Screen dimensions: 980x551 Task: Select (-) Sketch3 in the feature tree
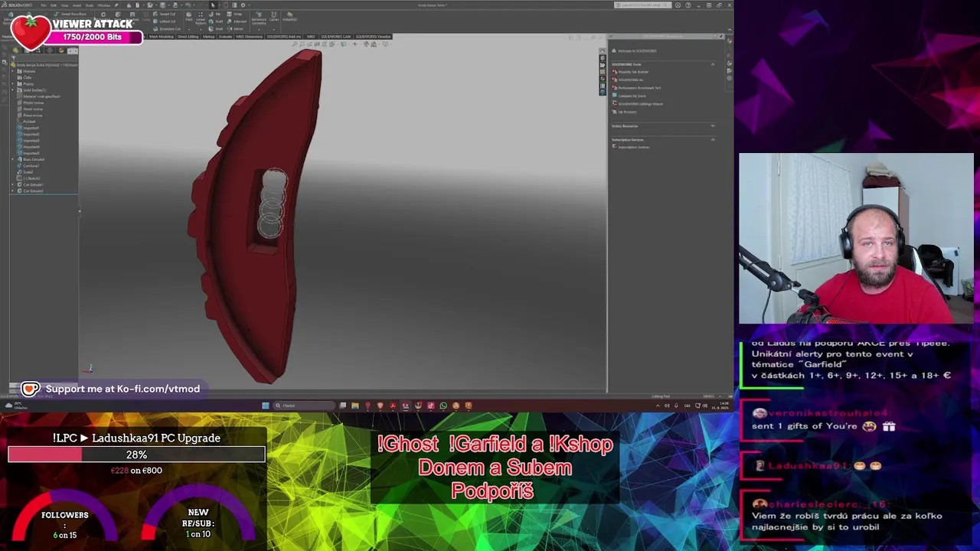click(29, 178)
